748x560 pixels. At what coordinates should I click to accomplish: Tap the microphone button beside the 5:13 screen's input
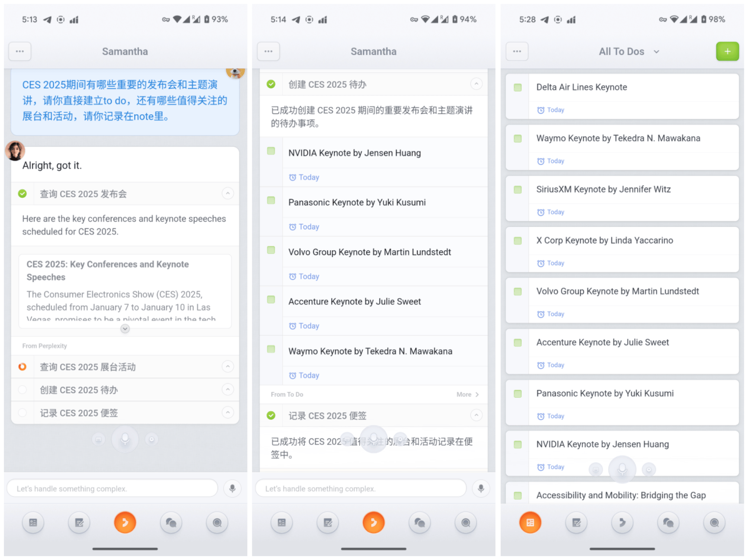(232, 488)
